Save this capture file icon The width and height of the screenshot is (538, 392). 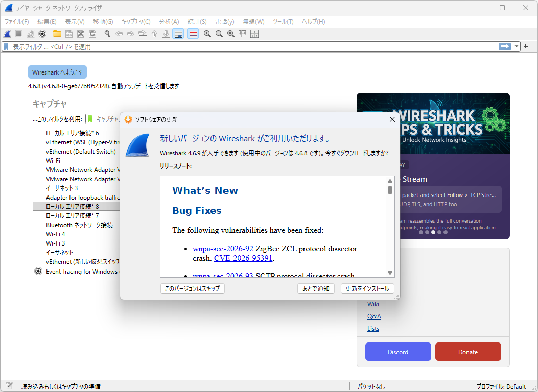click(68, 34)
